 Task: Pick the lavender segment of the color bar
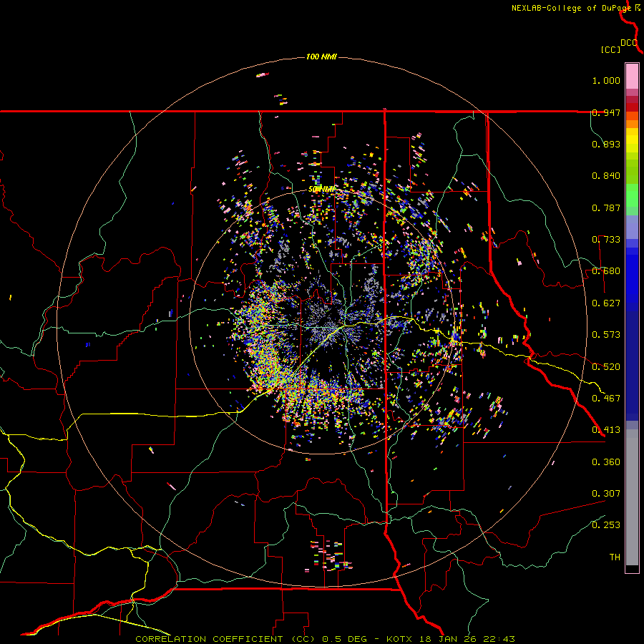point(632,227)
